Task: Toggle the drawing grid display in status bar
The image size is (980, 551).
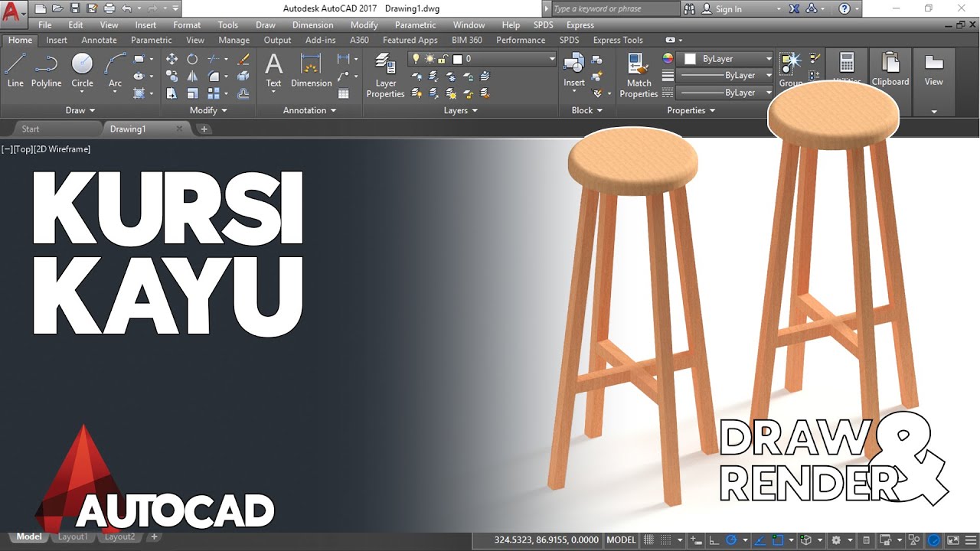Action: tap(650, 540)
